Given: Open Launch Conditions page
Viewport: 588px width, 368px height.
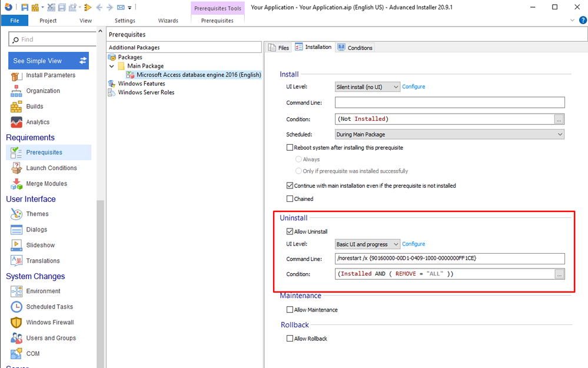Looking at the screenshot, I should (51, 168).
